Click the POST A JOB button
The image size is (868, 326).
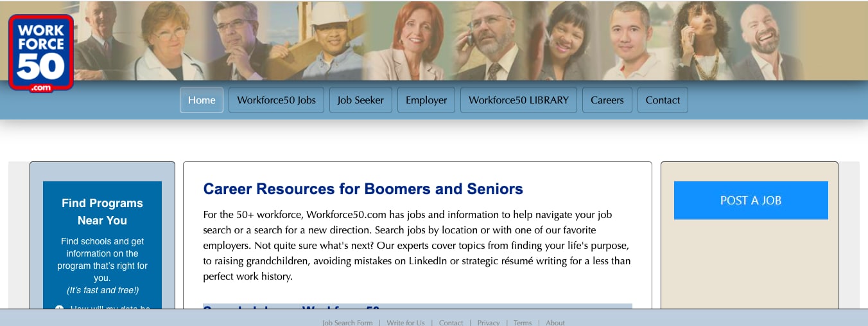751,200
